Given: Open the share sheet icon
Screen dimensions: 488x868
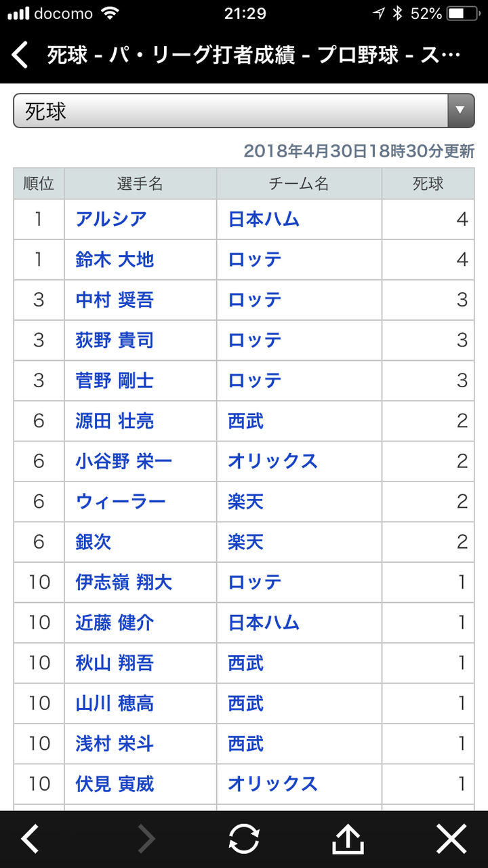Looking at the screenshot, I should pyautogui.click(x=348, y=840).
